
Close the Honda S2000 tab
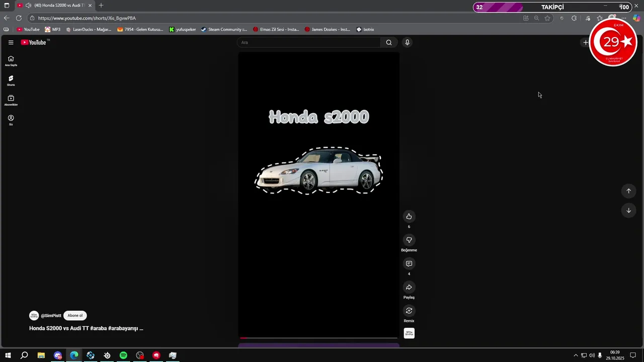click(x=90, y=6)
